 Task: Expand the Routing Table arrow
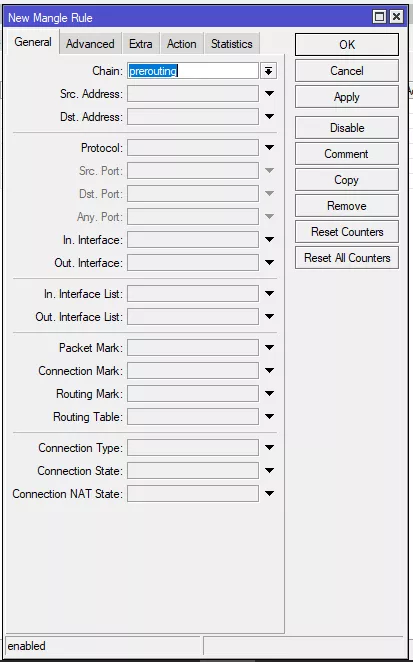pyautogui.click(x=269, y=417)
